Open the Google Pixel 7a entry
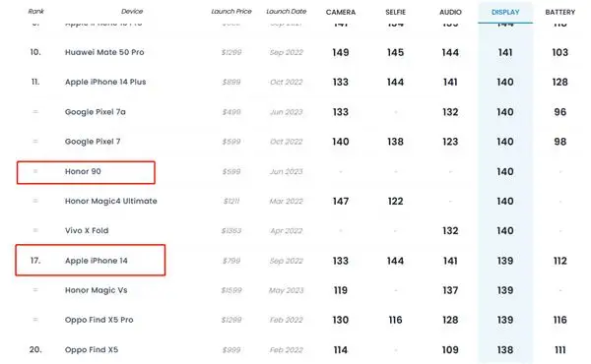Screen dimensions: 591x364 [95, 112]
